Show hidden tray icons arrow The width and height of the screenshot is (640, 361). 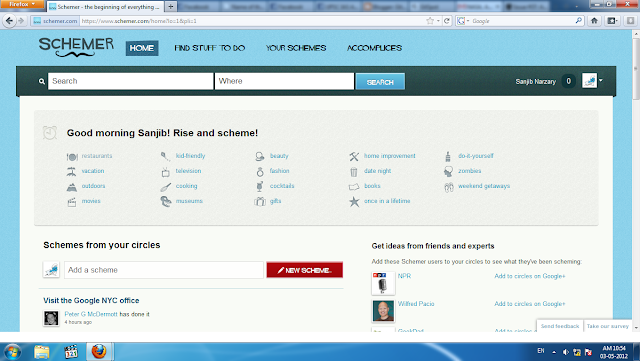coord(554,352)
